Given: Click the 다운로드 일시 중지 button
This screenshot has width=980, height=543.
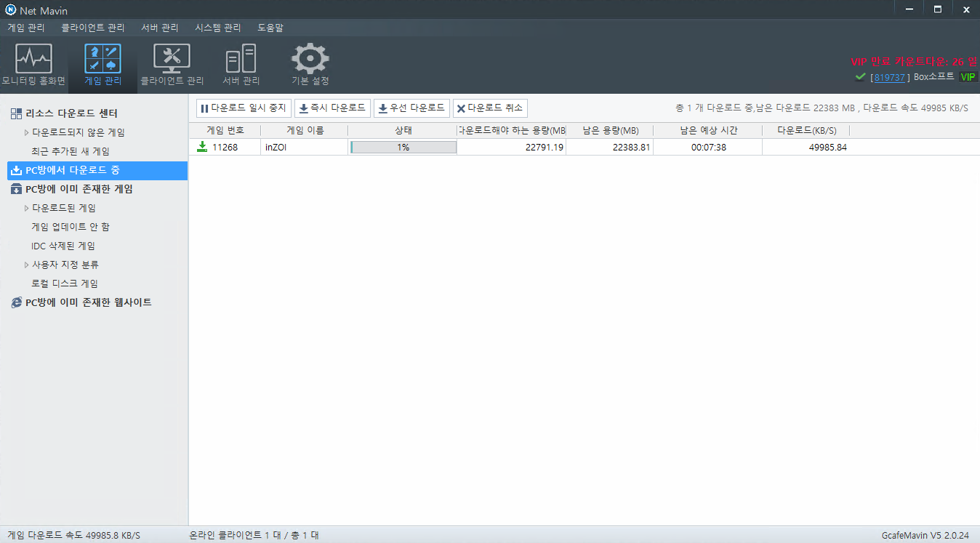Looking at the screenshot, I should tap(244, 108).
